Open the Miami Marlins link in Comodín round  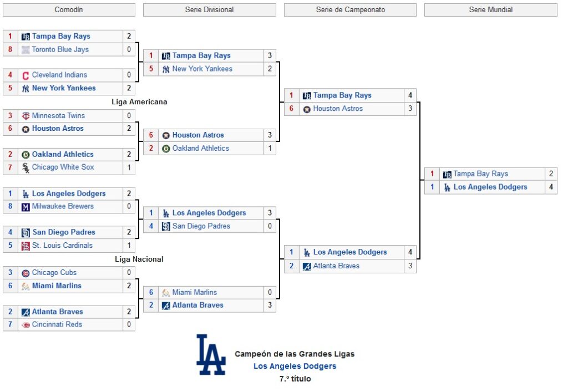point(57,286)
